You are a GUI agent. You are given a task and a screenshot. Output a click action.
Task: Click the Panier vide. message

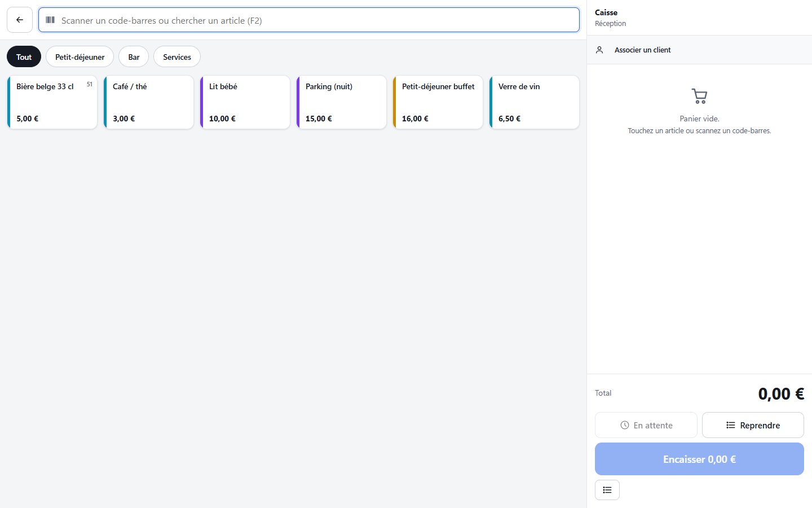[699, 119]
